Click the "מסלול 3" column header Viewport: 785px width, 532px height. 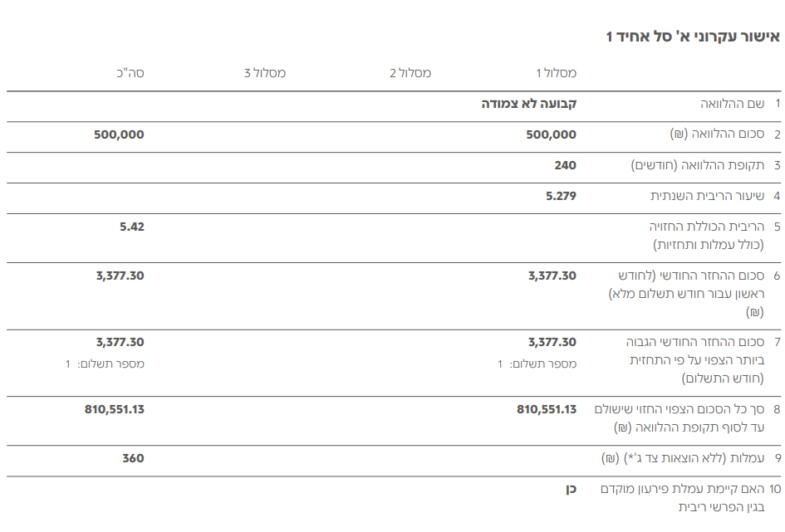265,73
